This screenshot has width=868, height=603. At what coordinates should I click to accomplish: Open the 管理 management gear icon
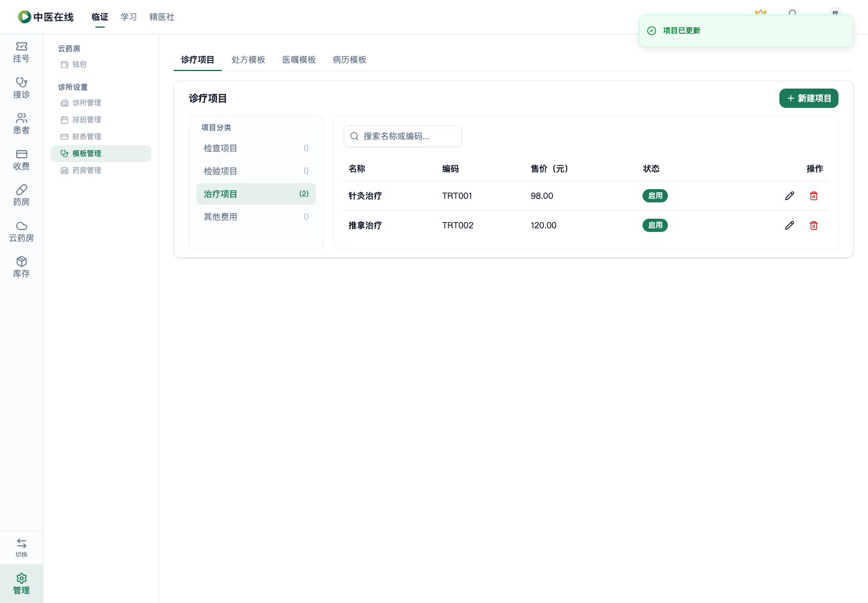click(21, 584)
